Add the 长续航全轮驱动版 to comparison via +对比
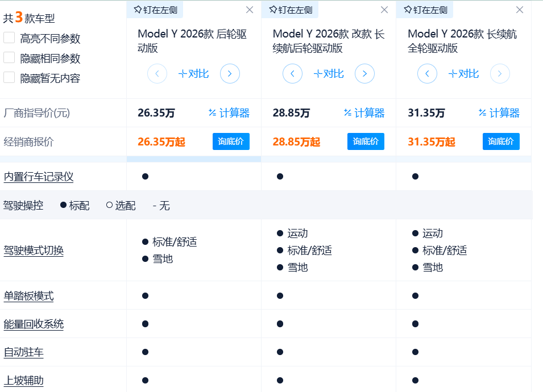 pyautogui.click(x=463, y=74)
